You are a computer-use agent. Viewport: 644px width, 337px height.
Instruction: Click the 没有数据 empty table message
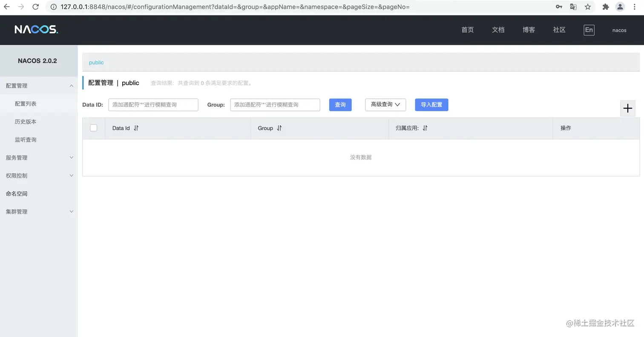pyautogui.click(x=361, y=157)
